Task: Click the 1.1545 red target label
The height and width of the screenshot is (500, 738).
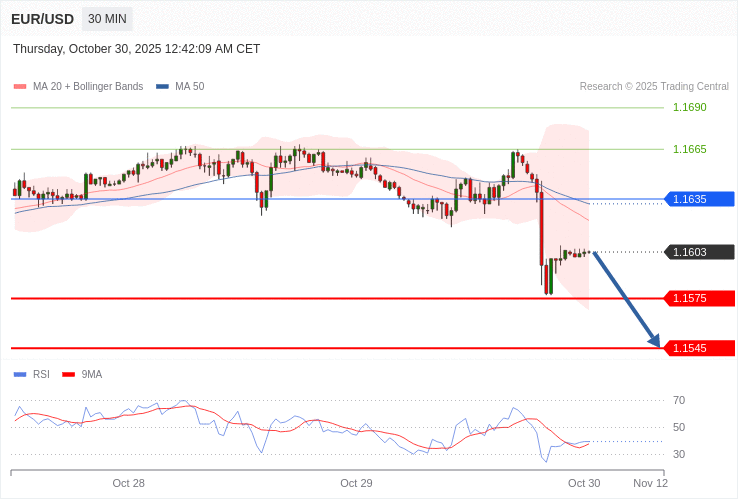Action: (x=698, y=348)
